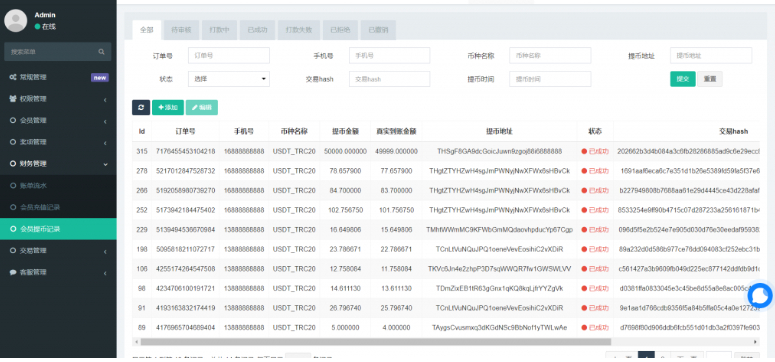Click the table horizontal scrollbar
This screenshot has width=775, height=362.
coord(376,342)
